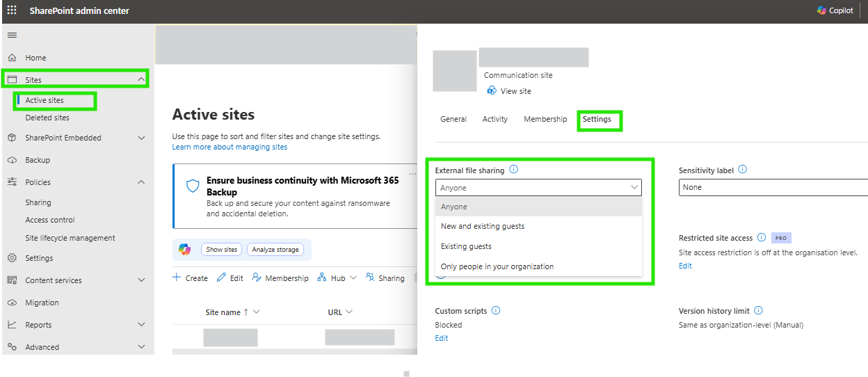Viewport: 868px width, 377px height.
Task: Collapse the navigation hamburger menu
Action: tap(12, 35)
